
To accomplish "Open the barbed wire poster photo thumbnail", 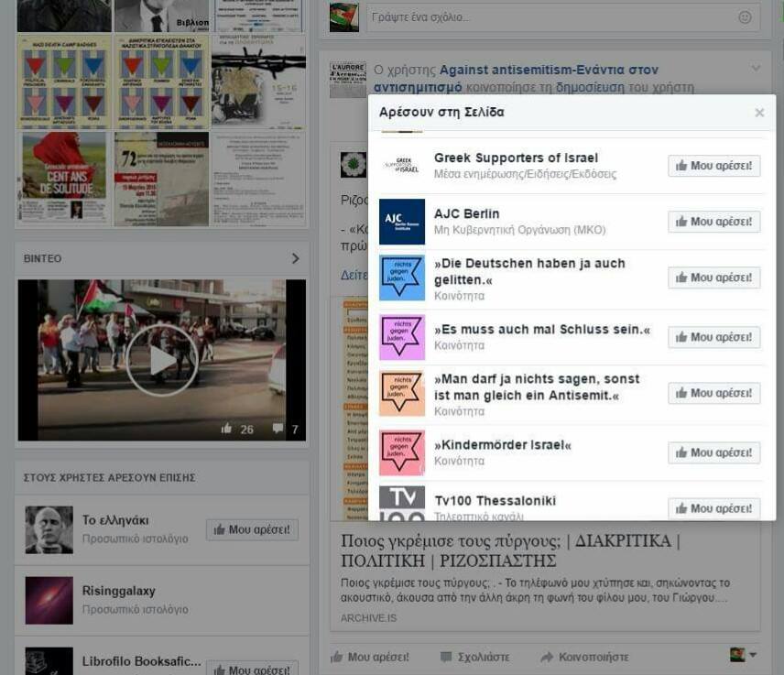I will click(x=258, y=82).
